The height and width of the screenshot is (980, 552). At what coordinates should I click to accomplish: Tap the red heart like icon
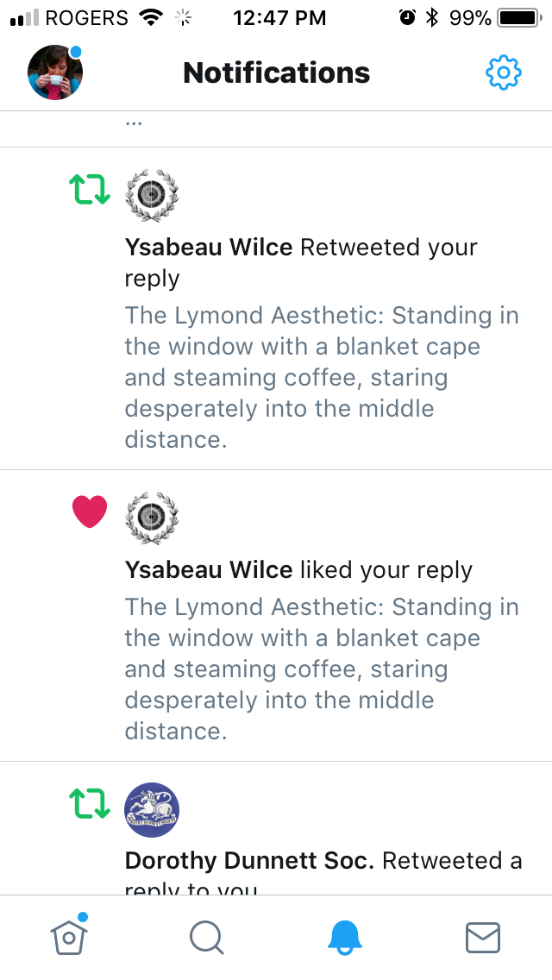pyautogui.click(x=90, y=512)
